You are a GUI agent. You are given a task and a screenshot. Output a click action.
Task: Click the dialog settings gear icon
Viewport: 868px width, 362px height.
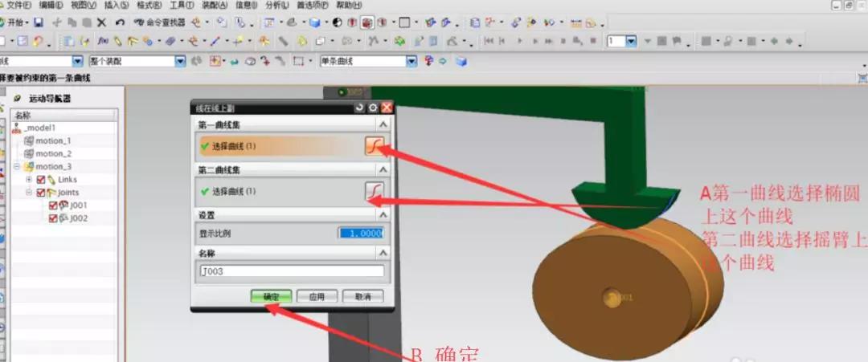(x=374, y=108)
